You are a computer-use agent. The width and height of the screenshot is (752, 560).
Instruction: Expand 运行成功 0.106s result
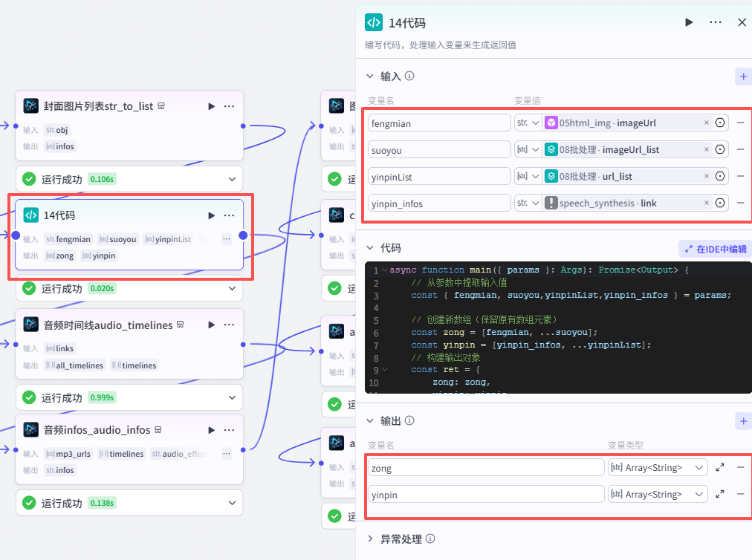click(232, 179)
